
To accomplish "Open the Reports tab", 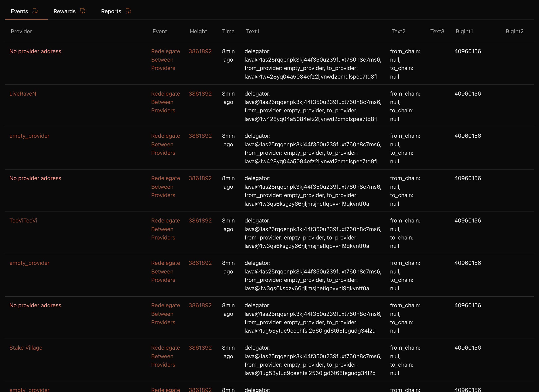I will coord(111,11).
